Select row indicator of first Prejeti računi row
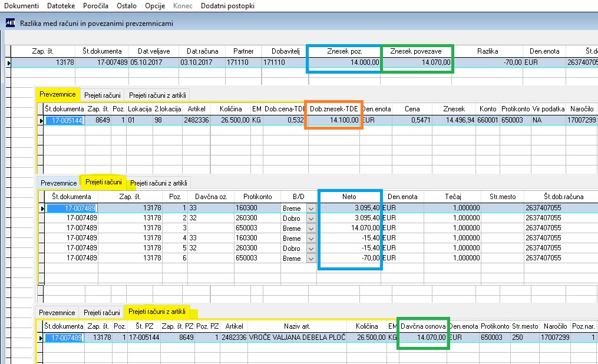This screenshot has height=364, width=598. click(x=42, y=208)
